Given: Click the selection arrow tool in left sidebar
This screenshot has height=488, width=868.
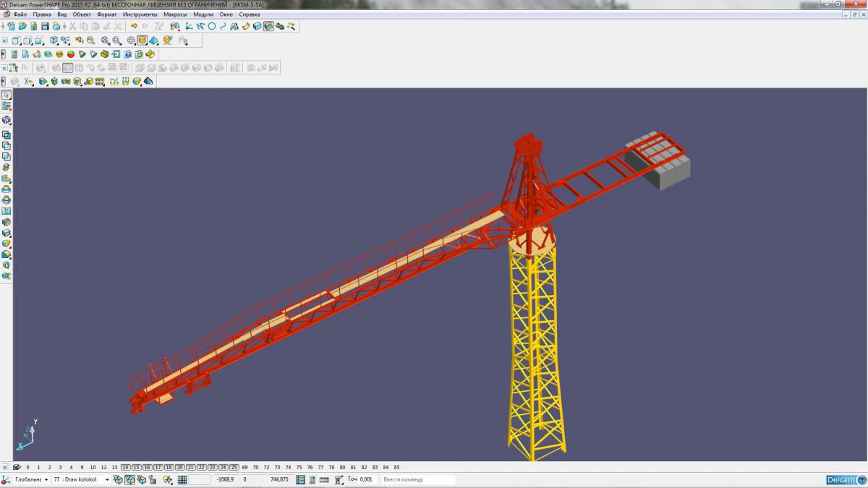Looking at the screenshot, I should (6, 95).
